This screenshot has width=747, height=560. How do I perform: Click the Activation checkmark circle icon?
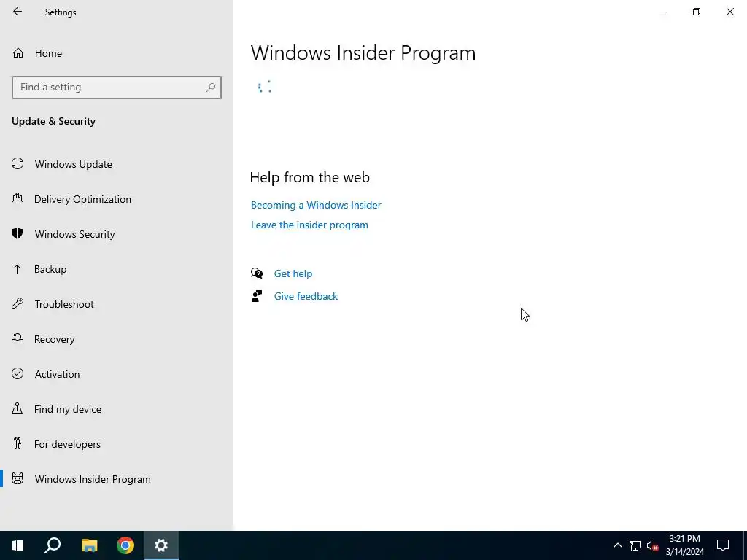[18, 373]
